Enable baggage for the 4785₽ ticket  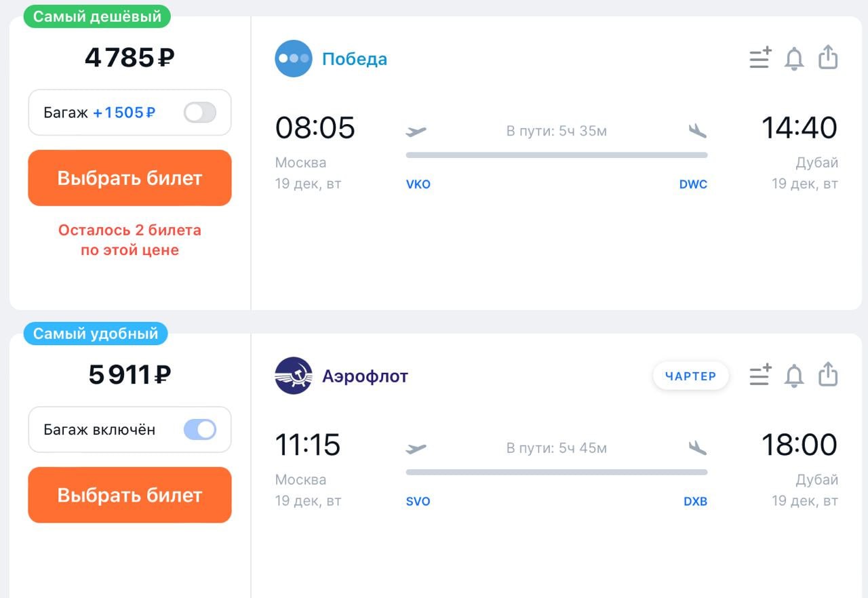click(200, 113)
